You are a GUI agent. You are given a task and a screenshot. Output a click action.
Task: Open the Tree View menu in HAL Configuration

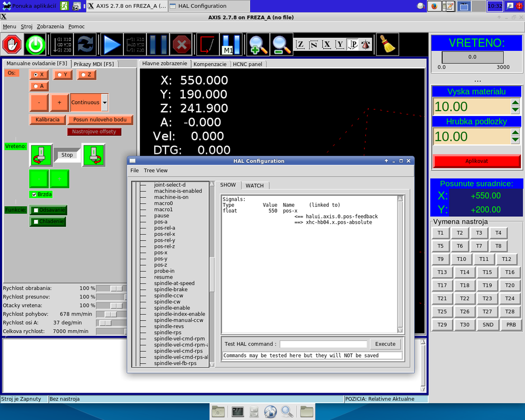pyautogui.click(x=155, y=171)
